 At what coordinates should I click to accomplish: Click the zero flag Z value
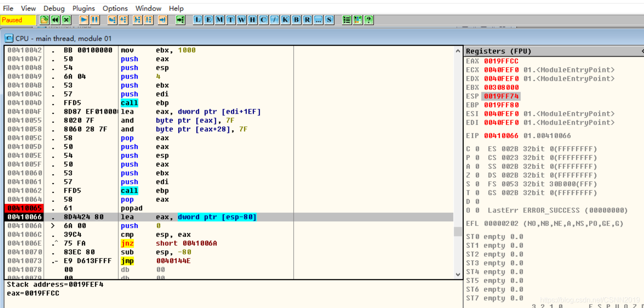(477, 175)
